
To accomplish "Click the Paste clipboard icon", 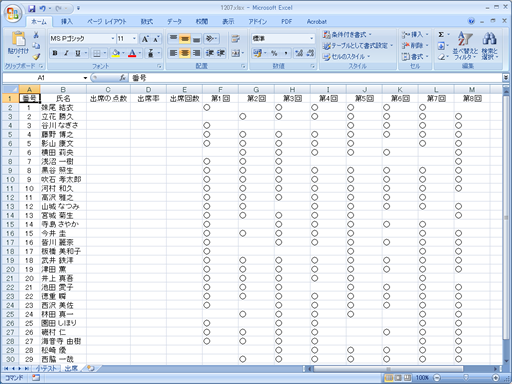I will coord(19,39).
